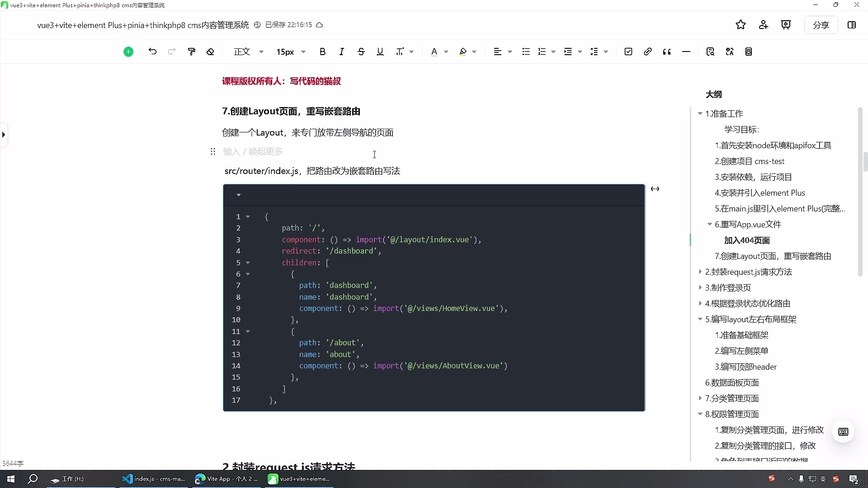Open the 正文 paragraph style dropdown
Image resolution: width=868 pixels, height=488 pixels.
[x=248, y=52]
